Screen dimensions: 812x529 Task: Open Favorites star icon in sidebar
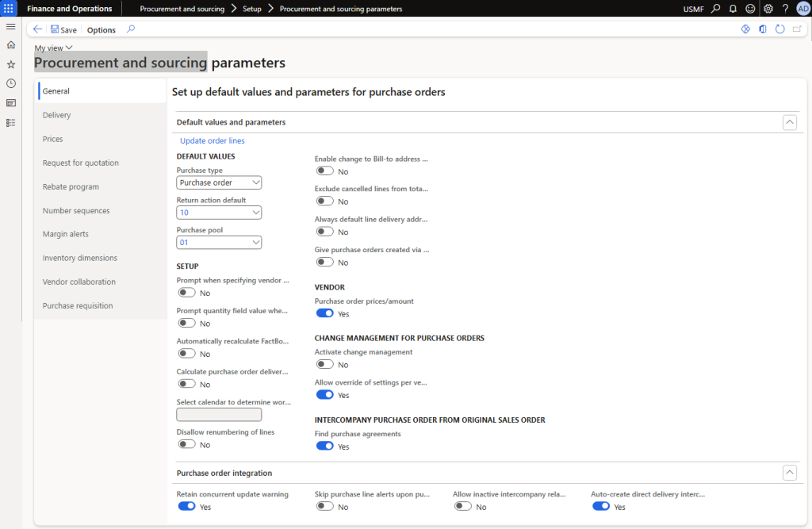pos(10,64)
